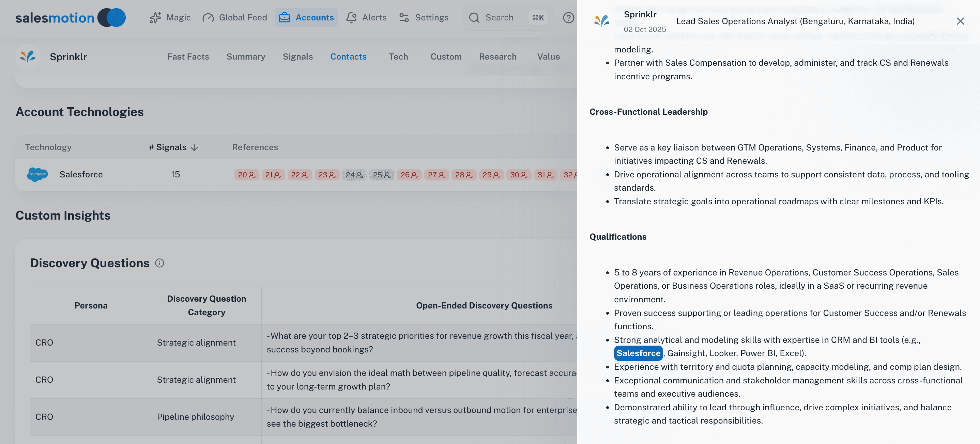980x444 pixels.
Task: Click the Qualifications heading
Action: tap(618, 237)
